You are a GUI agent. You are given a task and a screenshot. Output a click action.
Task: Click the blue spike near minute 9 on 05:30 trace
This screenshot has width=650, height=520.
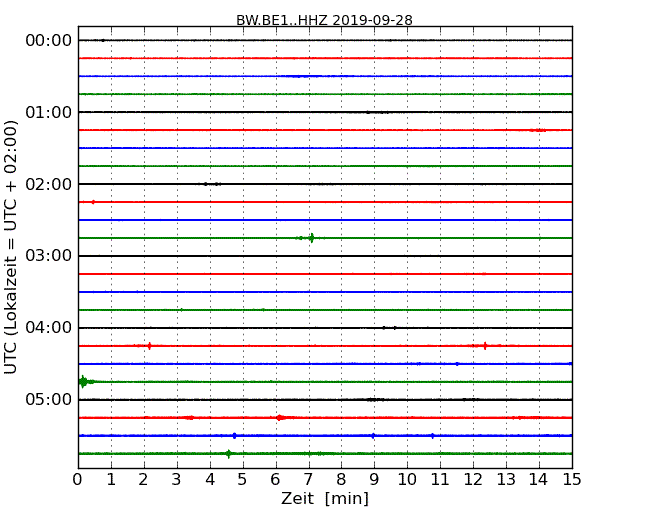click(x=373, y=435)
